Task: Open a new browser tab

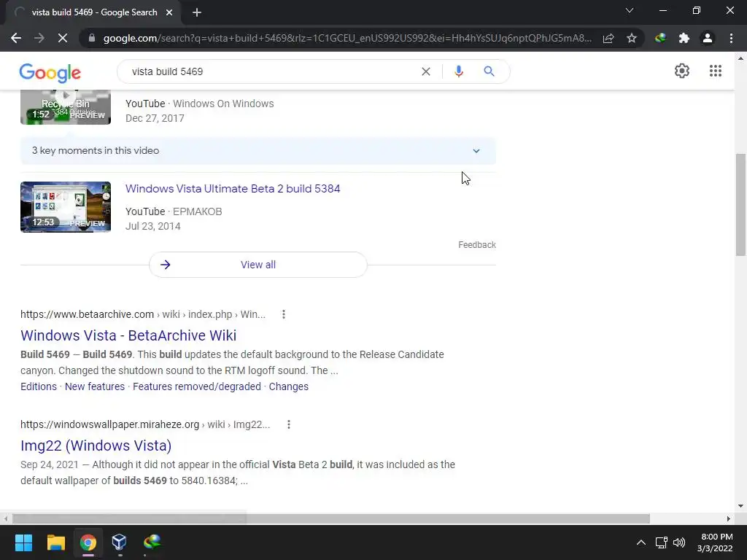Action: (197, 13)
